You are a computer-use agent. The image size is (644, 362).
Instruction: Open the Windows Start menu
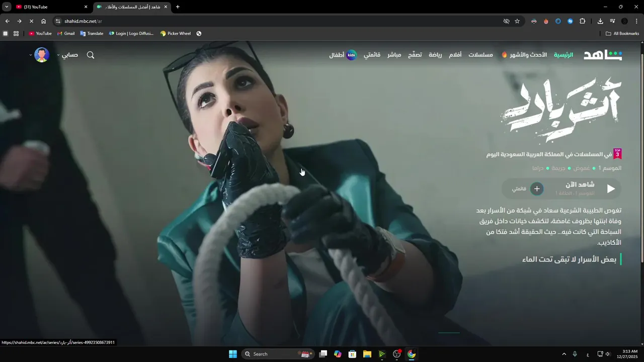coord(233,354)
